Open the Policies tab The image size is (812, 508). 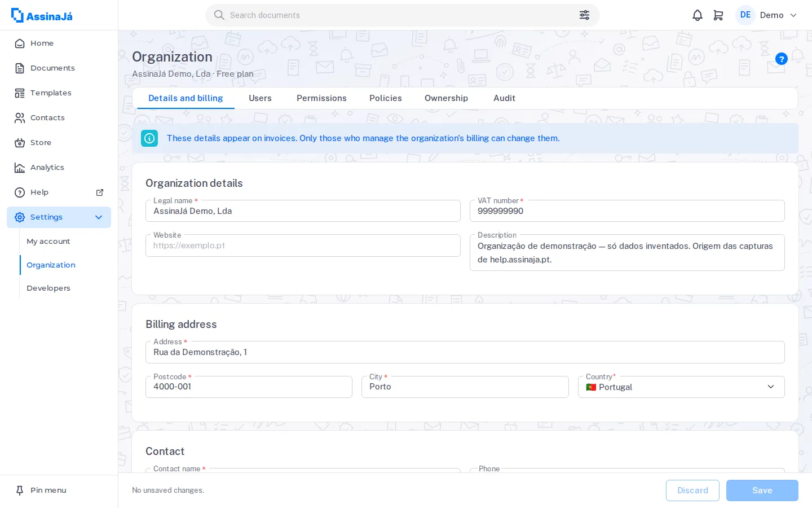click(x=386, y=98)
